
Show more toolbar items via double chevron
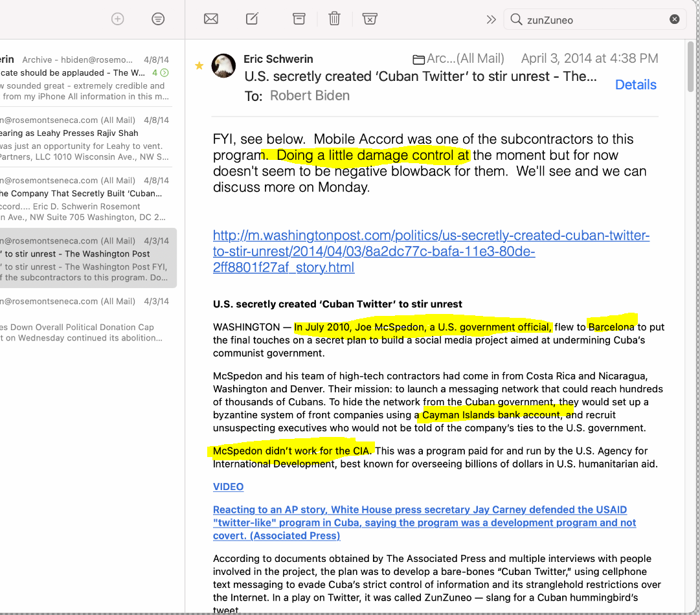click(491, 19)
